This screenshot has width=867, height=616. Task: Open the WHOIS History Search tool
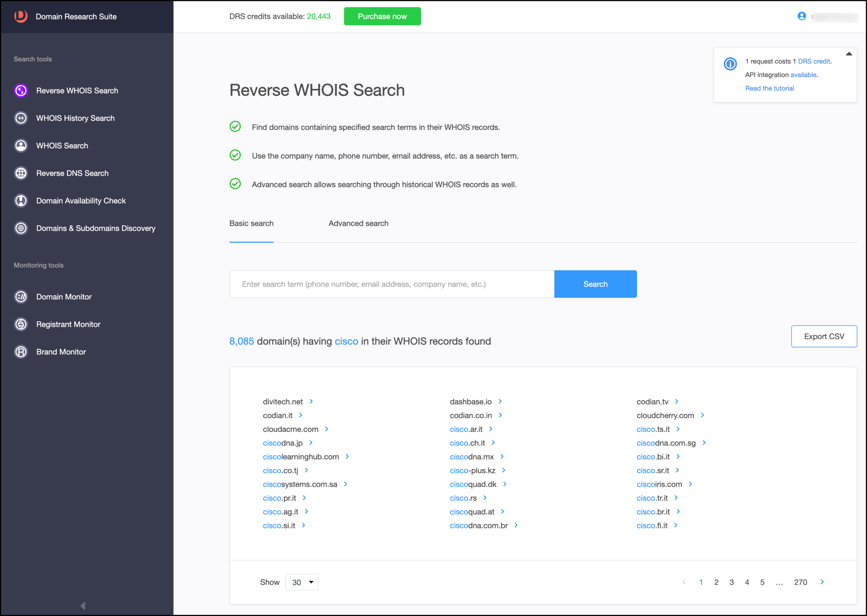coord(75,118)
